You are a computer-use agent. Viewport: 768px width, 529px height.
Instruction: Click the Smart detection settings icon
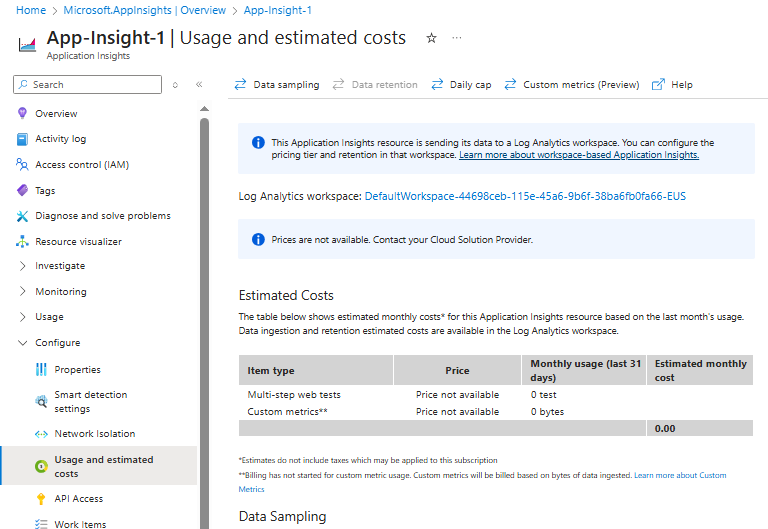click(x=41, y=402)
